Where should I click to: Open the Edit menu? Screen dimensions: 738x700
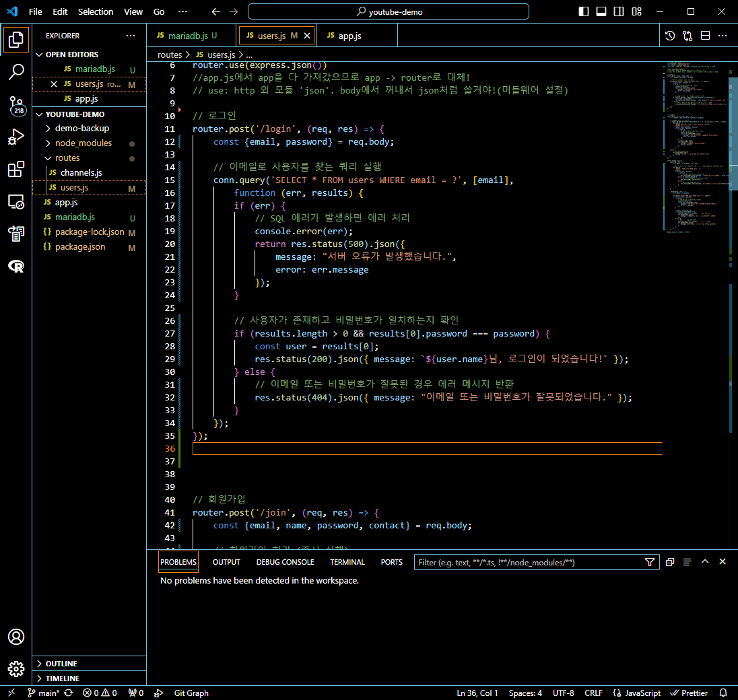[60, 11]
